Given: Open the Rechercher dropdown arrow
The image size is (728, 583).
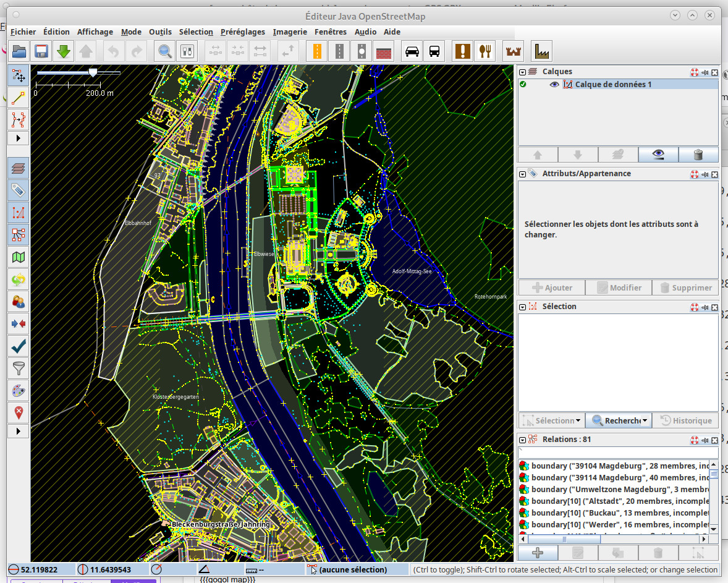Looking at the screenshot, I should [x=645, y=421].
